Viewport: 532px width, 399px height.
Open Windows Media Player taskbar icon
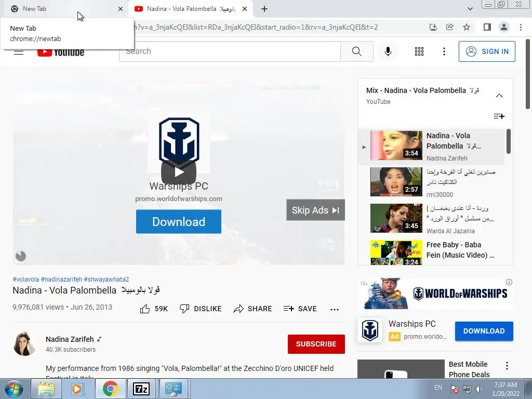(78, 389)
